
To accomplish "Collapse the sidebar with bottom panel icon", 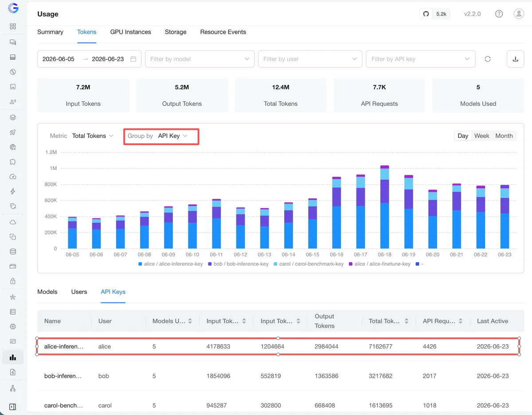I will coord(13,407).
